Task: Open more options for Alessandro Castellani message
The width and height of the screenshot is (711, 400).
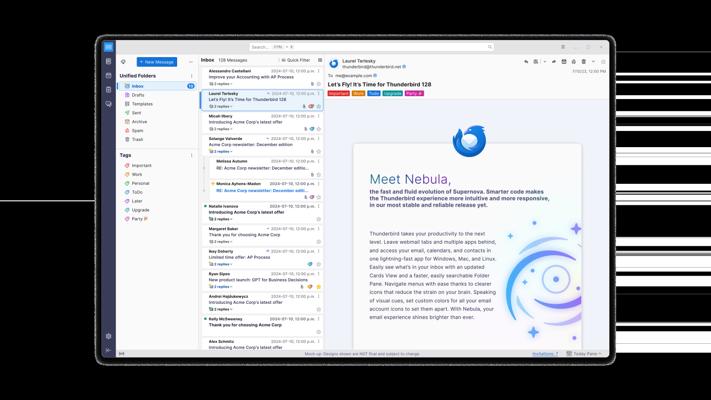Action: click(x=319, y=71)
